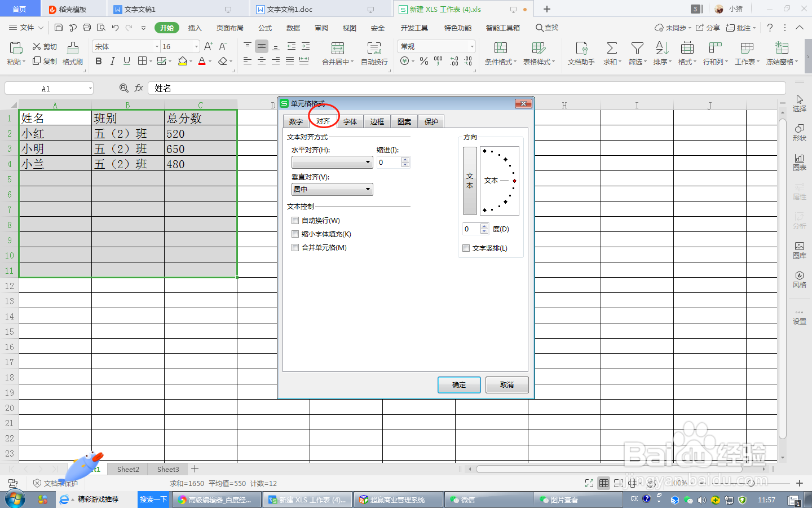The height and width of the screenshot is (508, 812).
Task: Open the File (文件) menu dropdown
Action: click(27, 28)
